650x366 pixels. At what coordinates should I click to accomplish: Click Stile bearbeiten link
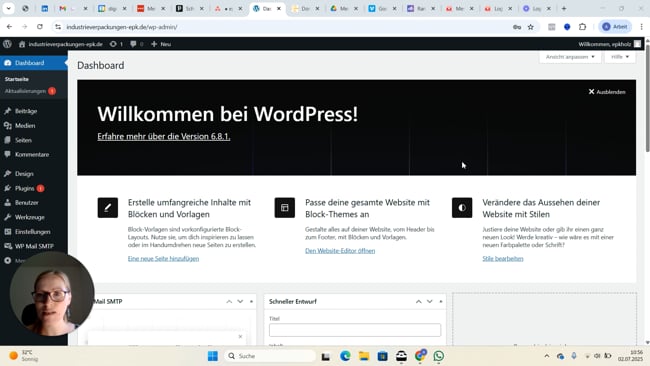[x=503, y=259]
